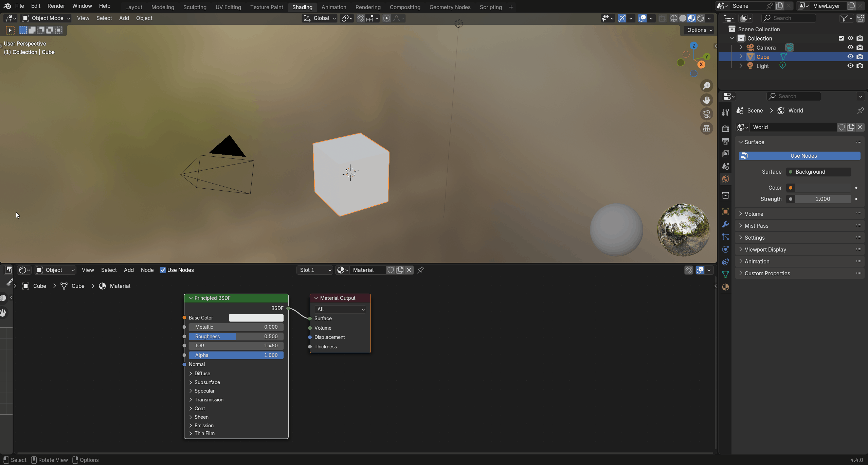
Task: Open the Render properties tab icon
Action: click(x=725, y=128)
